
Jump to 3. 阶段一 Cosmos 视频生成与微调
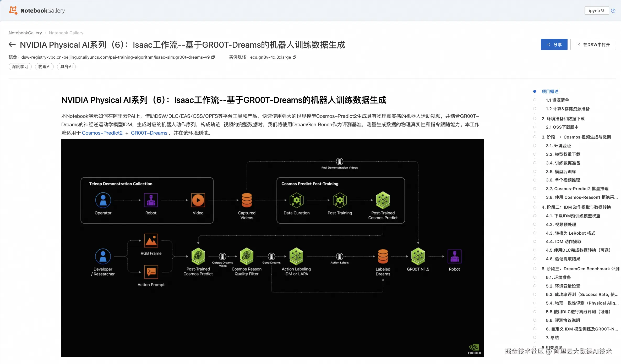point(576,137)
